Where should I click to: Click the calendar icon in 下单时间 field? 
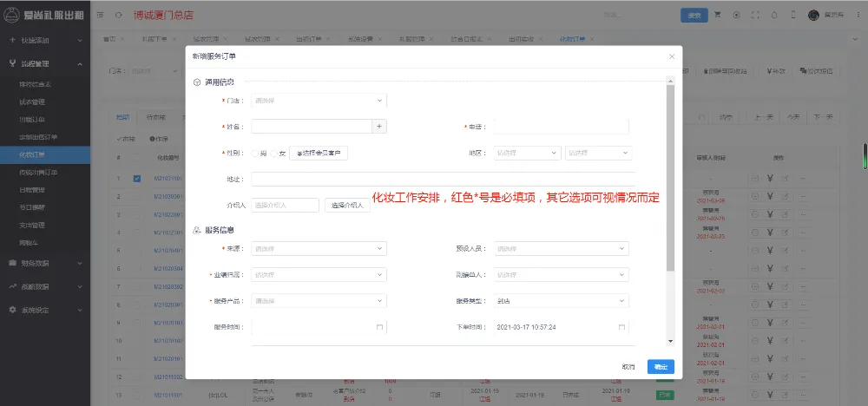click(x=621, y=328)
